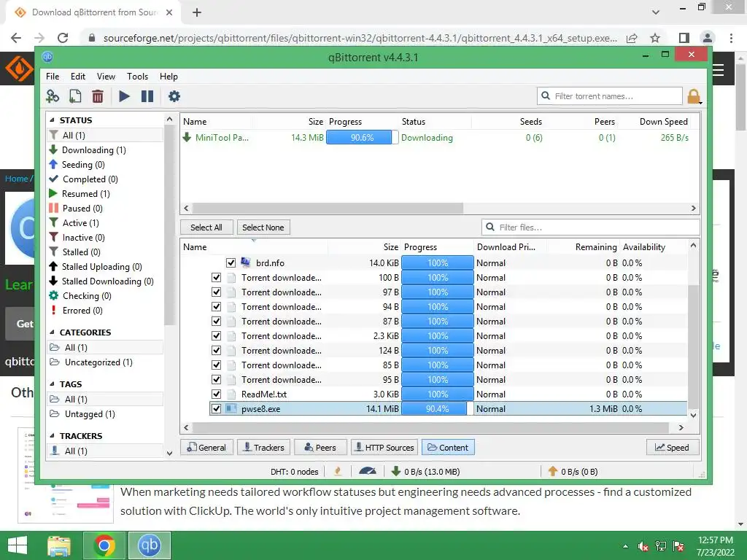Uncheck the 95 B Torrent downloaded file checkbox
747x560 pixels.
click(216, 379)
